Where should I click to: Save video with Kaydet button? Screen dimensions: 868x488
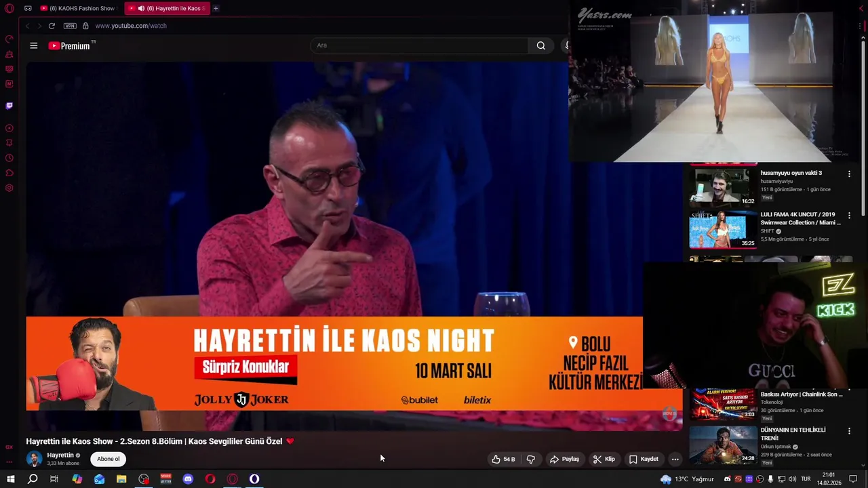coord(644,459)
